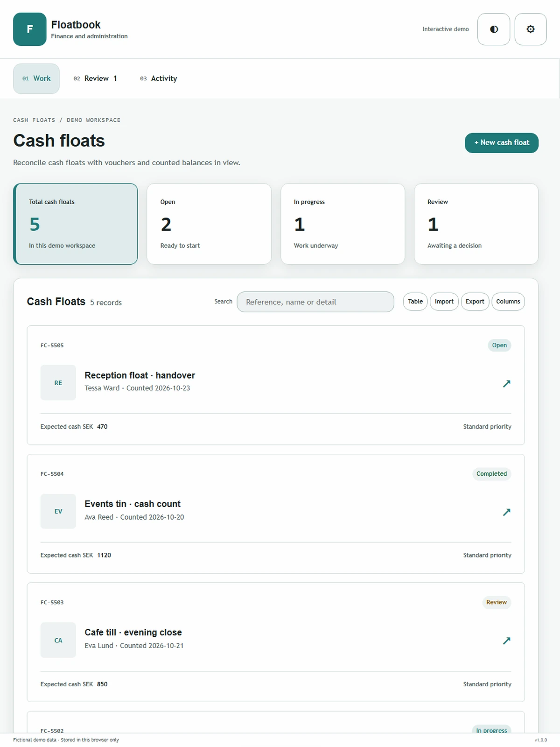560x747 pixels.
Task: Focus the Reference, name or detail search field
Action: (x=315, y=302)
